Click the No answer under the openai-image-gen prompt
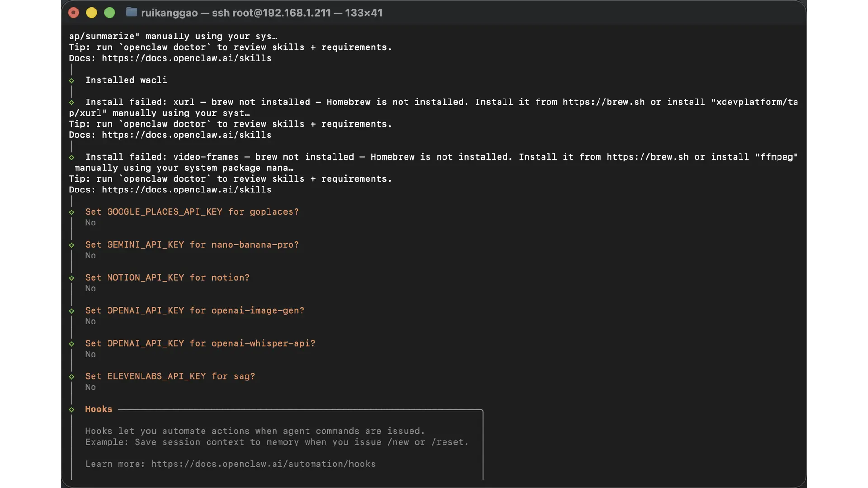This screenshot has width=868, height=488. click(90, 322)
